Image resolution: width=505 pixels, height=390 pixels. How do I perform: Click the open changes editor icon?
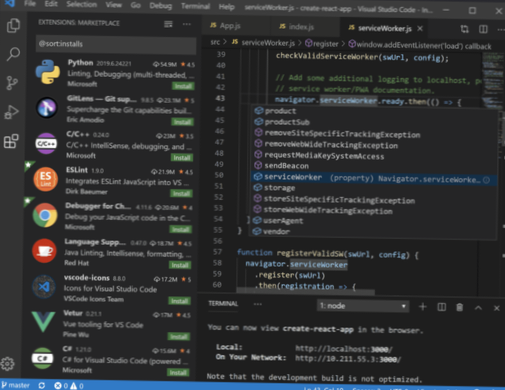click(464, 29)
